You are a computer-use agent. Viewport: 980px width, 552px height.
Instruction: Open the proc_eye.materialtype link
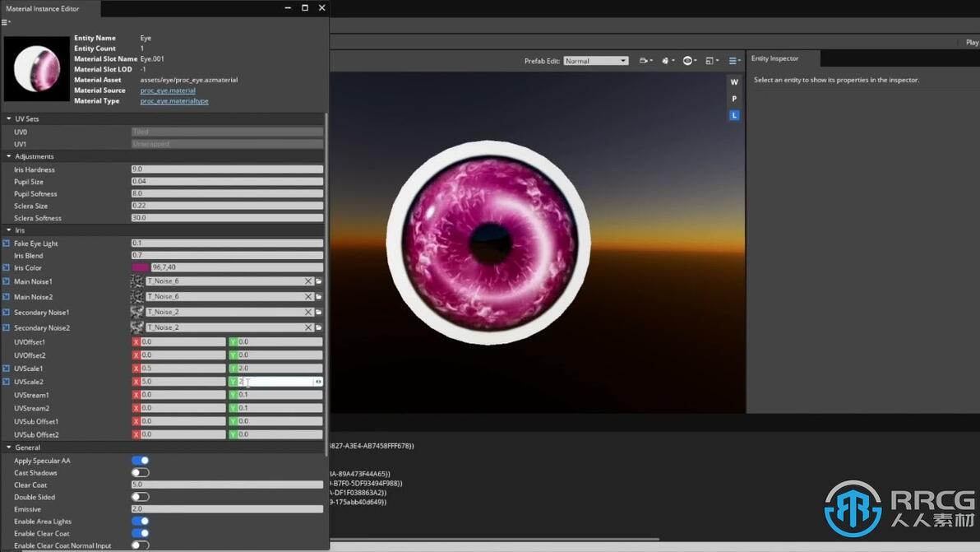coord(174,100)
